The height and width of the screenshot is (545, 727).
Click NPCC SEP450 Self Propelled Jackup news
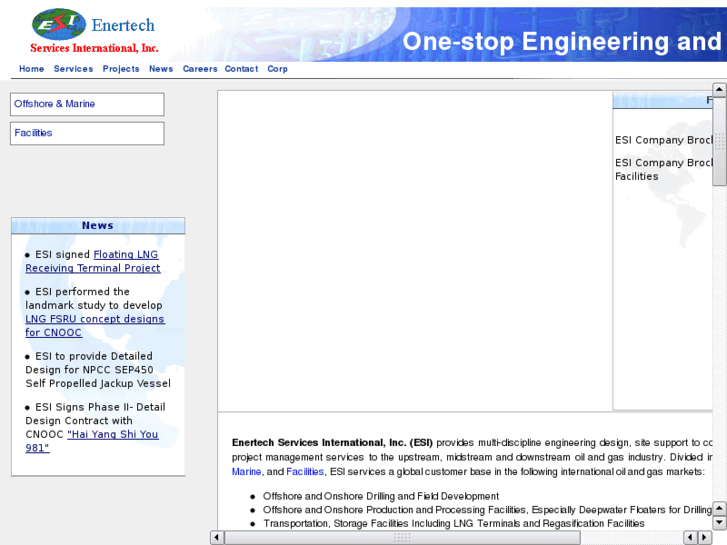[98, 370]
